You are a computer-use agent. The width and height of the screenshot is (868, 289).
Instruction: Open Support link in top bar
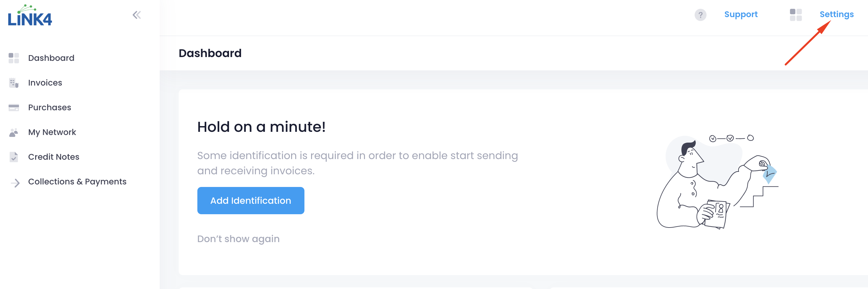click(741, 14)
